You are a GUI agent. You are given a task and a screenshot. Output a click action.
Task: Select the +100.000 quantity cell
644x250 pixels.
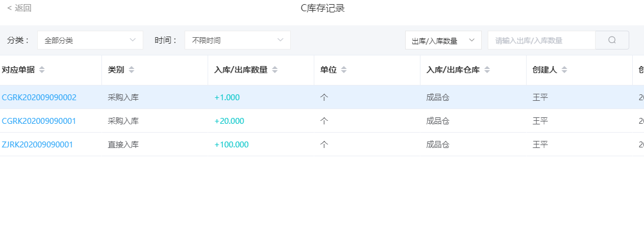click(232, 144)
